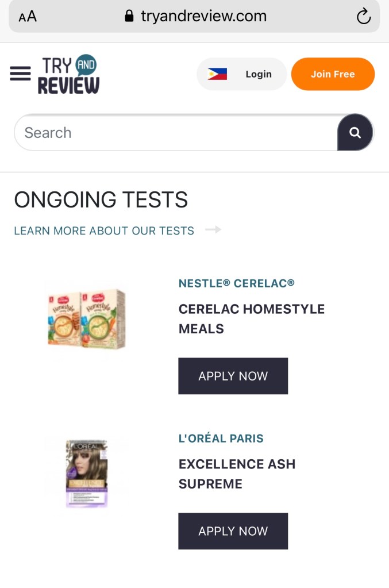
Task: Apply now for Excellence Ash Supreme
Action: tap(233, 531)
